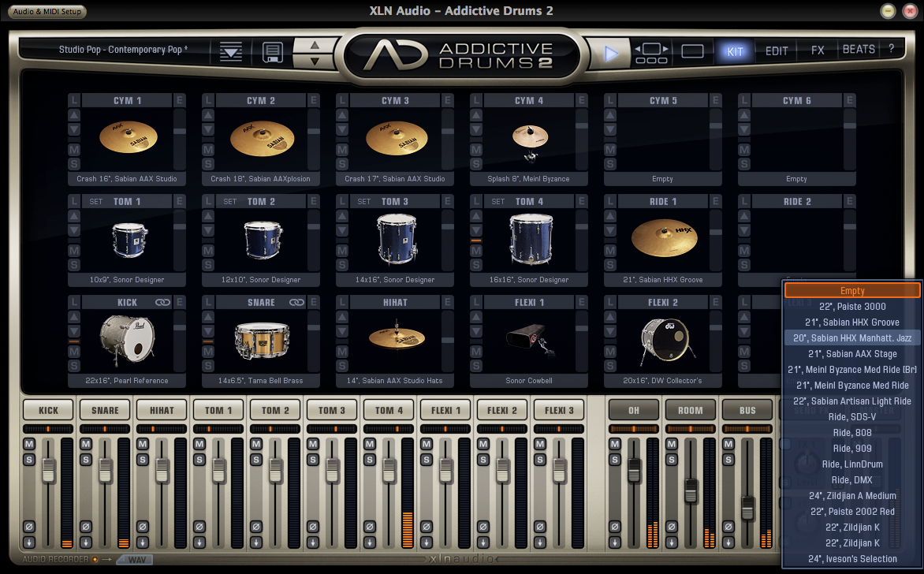Click the kit layout view icon
Image resolution: width=924 pixels, height=574 pixels.
650,53
